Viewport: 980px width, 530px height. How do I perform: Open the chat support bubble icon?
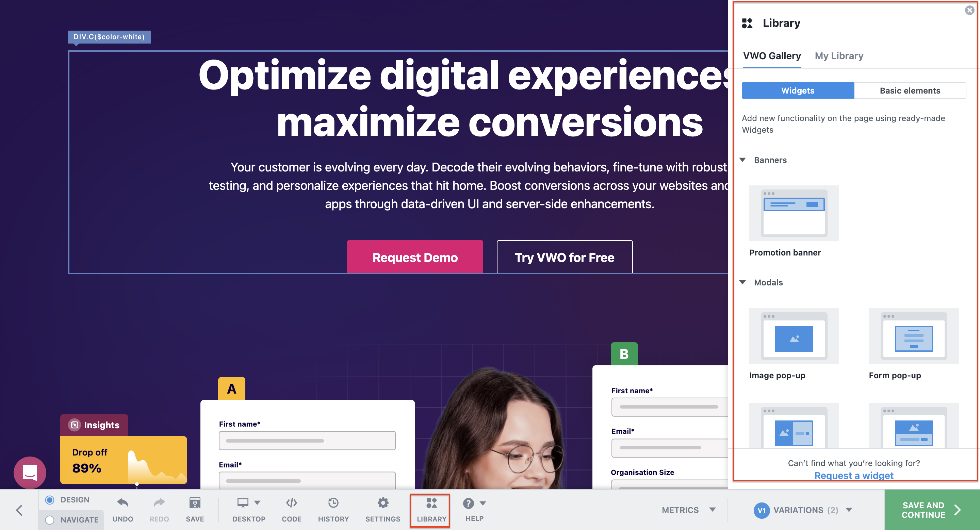tap(30, 473)
